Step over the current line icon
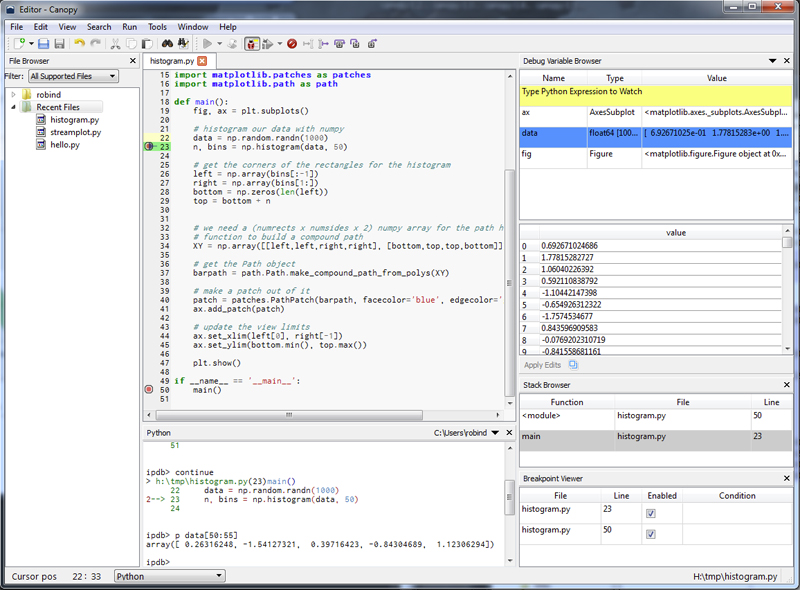This screenshot has width=800, height=590. point(339,44)
